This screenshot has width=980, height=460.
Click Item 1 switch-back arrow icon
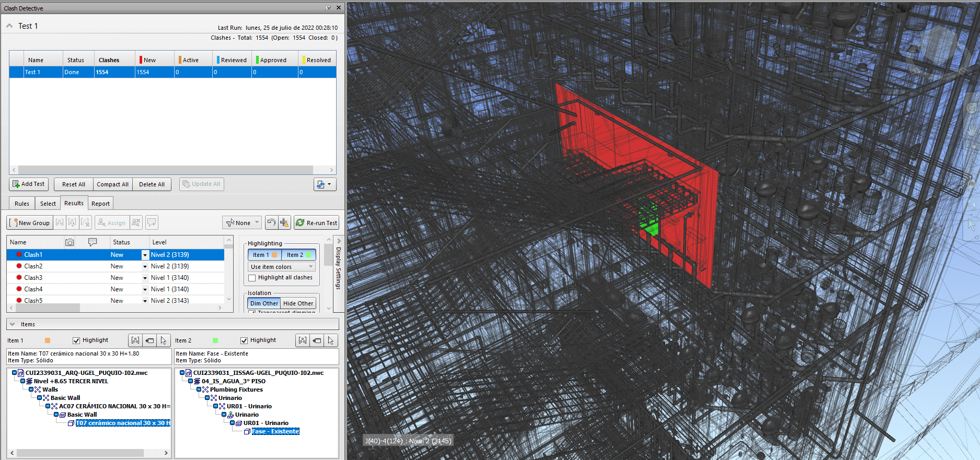coord(150,340)
